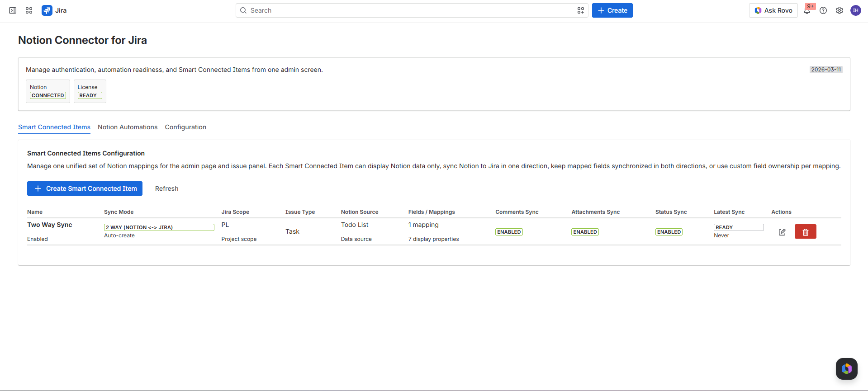Click the Latest Sync READY badge
Viewport: 868px width, 391px height.
739,227
